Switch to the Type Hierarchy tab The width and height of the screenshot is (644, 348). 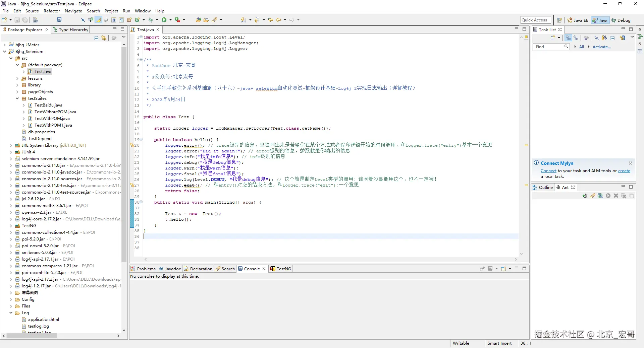tap(70, 30)
